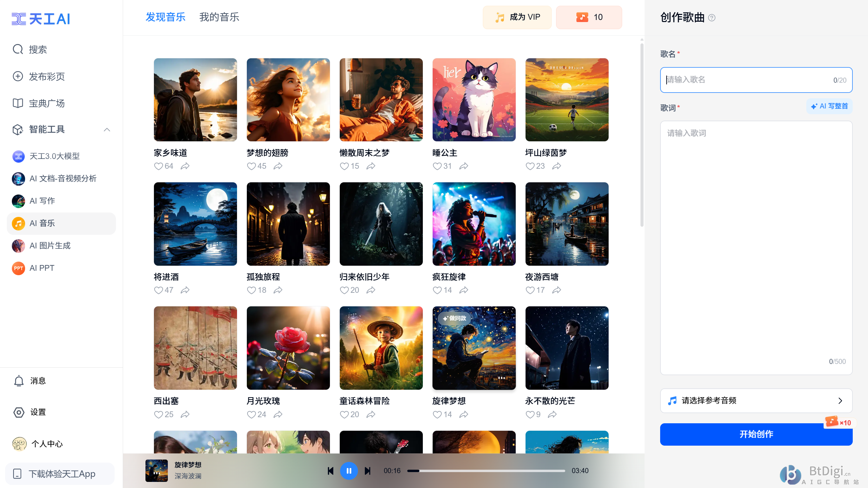This screenshot has width=868, height=488.
Task: Click the music list vertical scrollbar
Action: (x=642, y=136)
